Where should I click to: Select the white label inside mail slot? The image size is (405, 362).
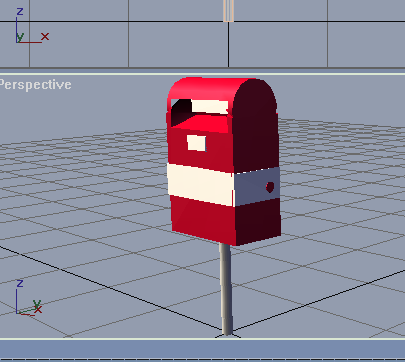(x=210, y=106)
